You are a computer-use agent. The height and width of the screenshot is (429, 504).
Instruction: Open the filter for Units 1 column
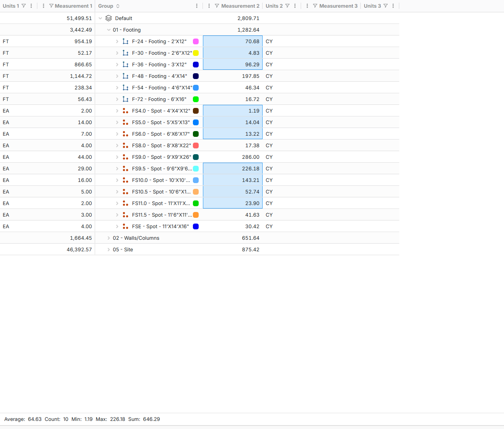[x=23, y=6]
